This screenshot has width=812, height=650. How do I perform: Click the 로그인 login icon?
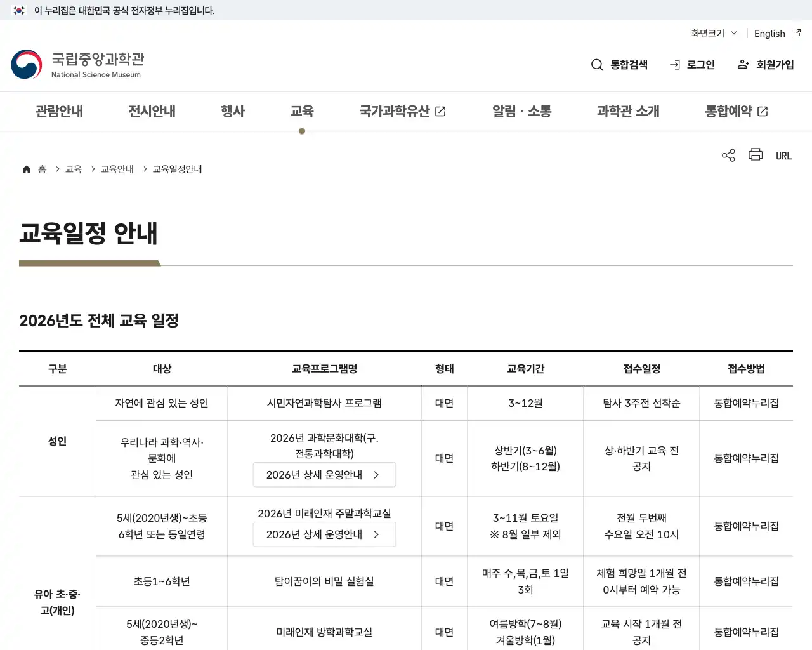[693, 64]
